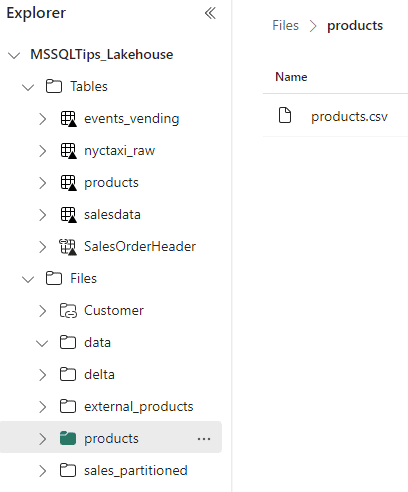Collapse the Files folder chevron

tap(28, 279)
